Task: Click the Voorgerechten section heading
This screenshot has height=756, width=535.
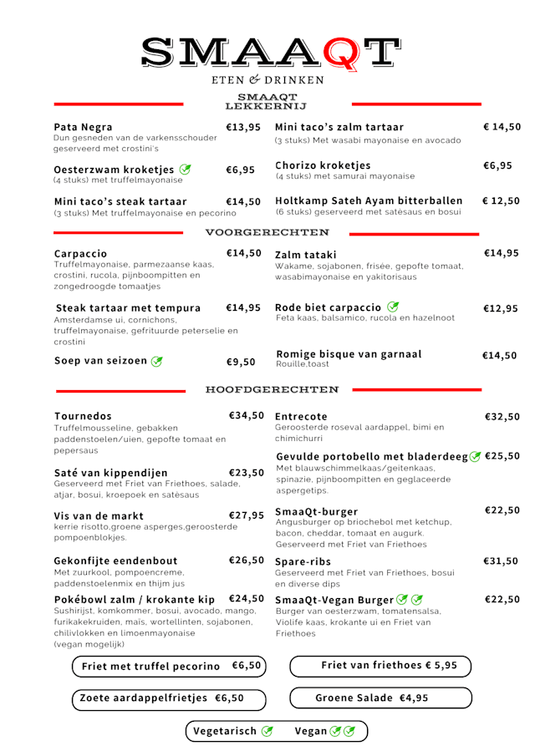Action: (267, 232)
